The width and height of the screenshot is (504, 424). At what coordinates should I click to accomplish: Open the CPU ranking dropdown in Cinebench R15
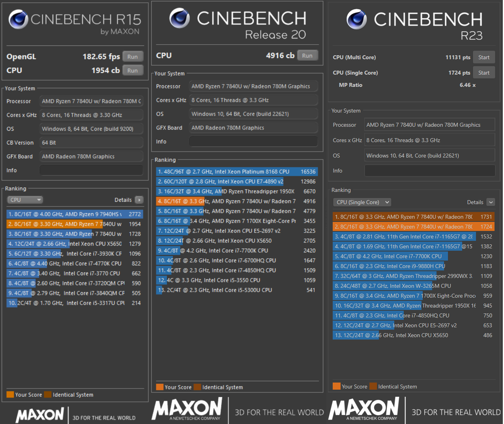point(25,200)
